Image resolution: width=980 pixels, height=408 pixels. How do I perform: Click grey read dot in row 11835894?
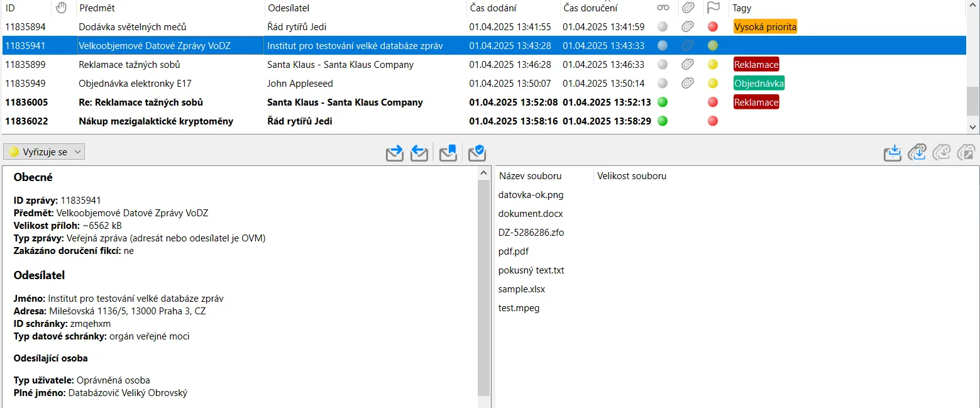coord(663,27)
